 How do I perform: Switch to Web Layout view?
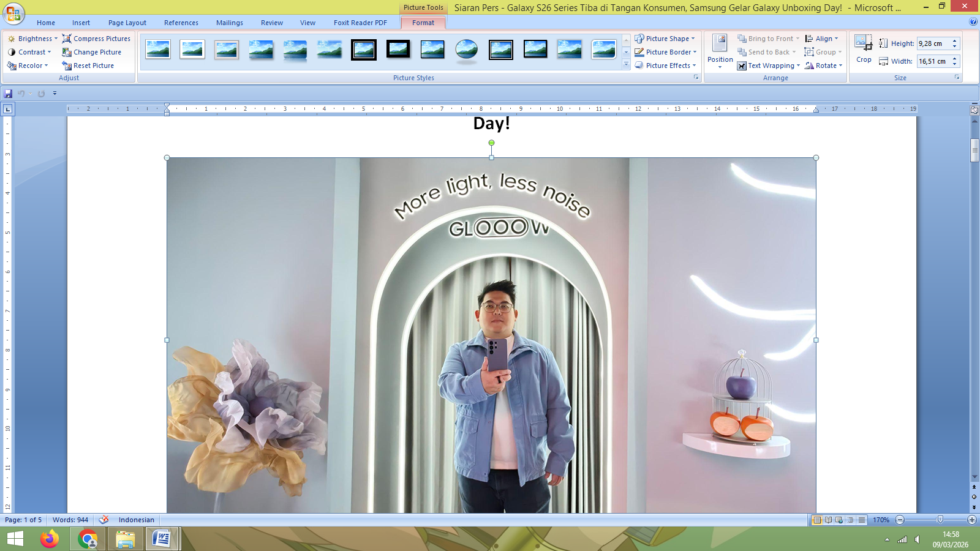839,520
